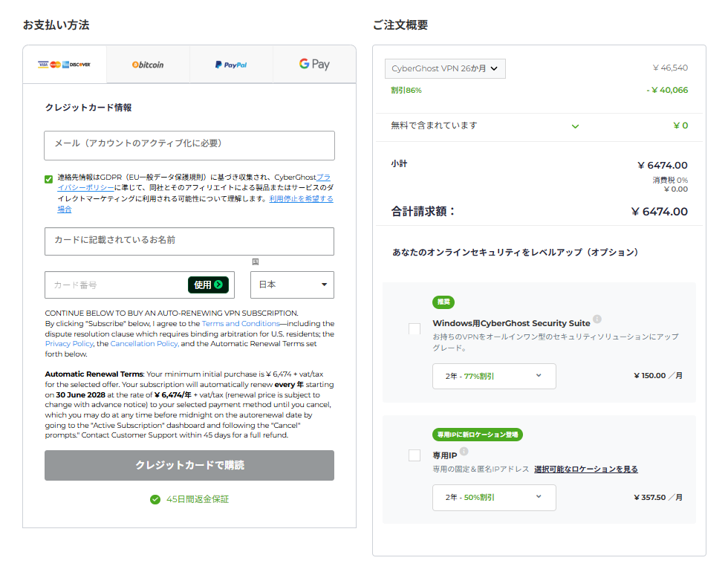Click the - ¥ 40,066 discount amount
Screen dimensions: 728x575
667,90
